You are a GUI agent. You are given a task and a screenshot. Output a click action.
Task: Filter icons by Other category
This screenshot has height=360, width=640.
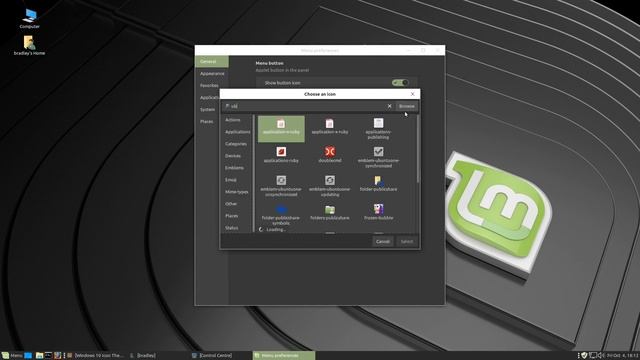(231, 204)
